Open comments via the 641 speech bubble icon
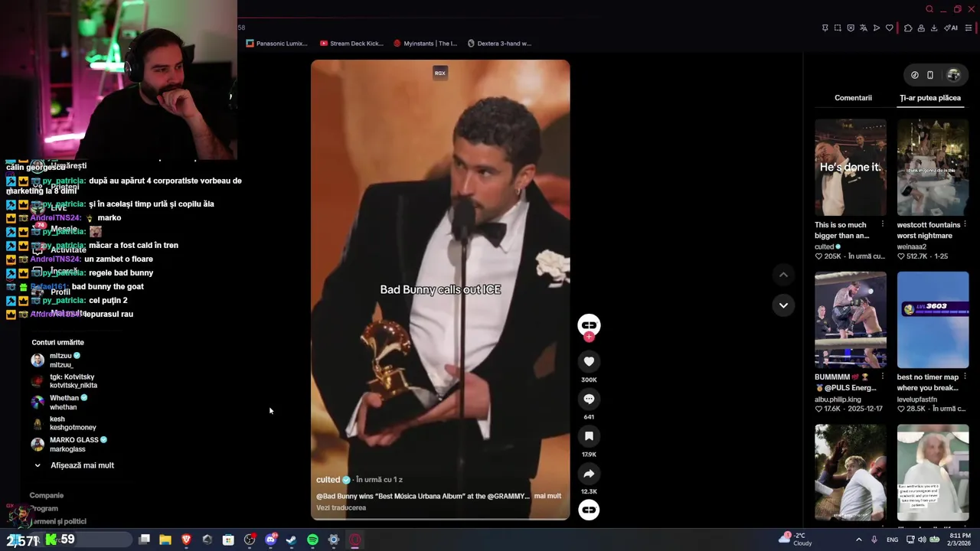 pyautogui.click(x=589, y=399)
